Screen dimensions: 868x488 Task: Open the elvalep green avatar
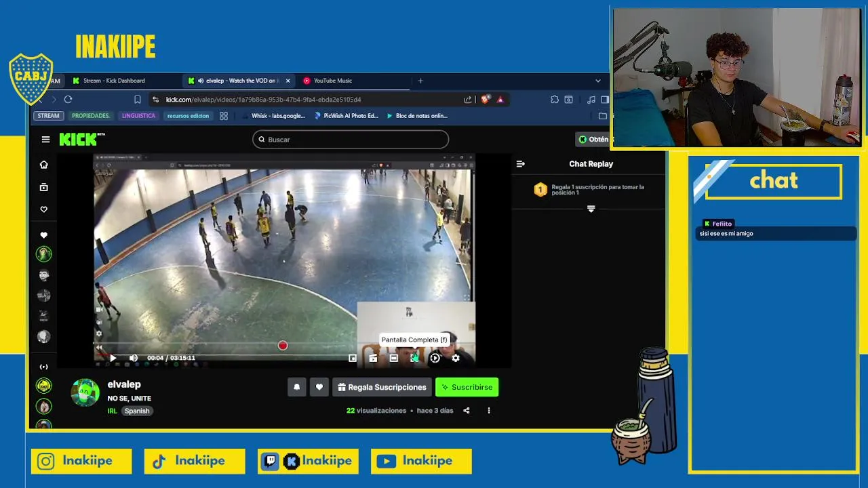(x=85, y=393)
